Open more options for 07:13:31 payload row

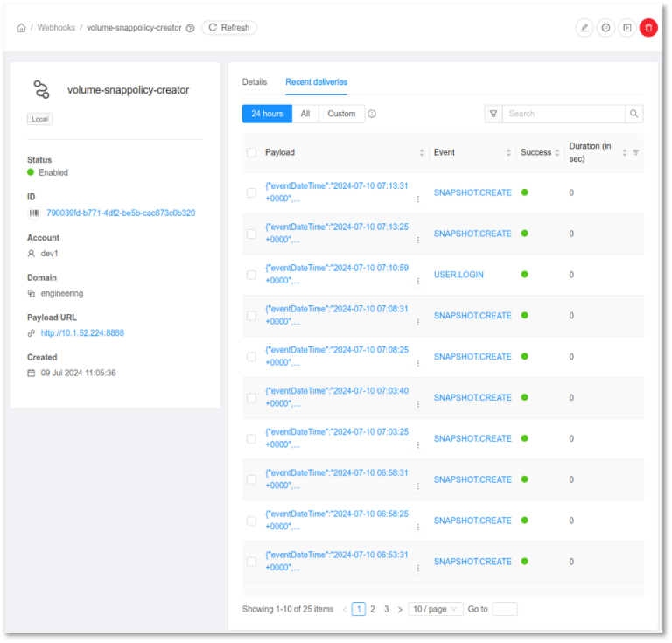click(x=418, y=199)
